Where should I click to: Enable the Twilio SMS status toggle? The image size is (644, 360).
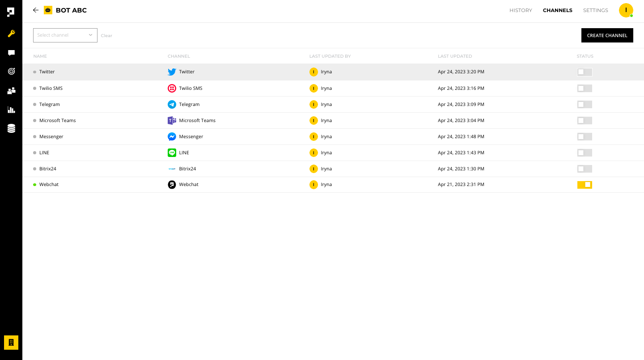click(x=585, y=88)
